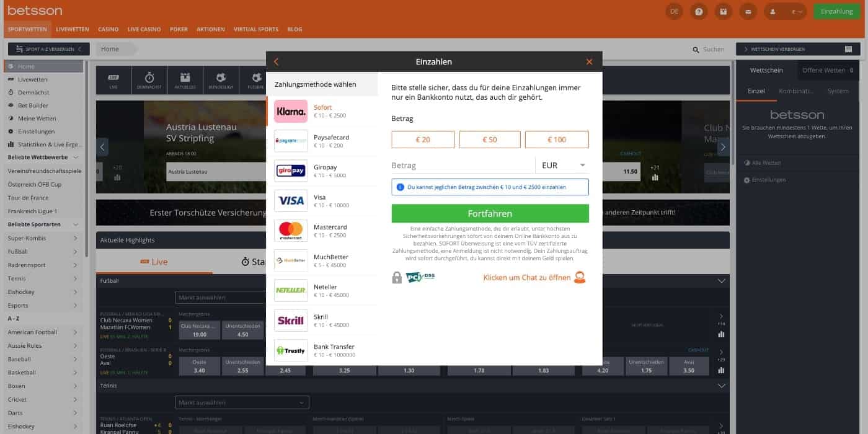
Task: Open the Aktionen menu item
Action: (211, 29)
